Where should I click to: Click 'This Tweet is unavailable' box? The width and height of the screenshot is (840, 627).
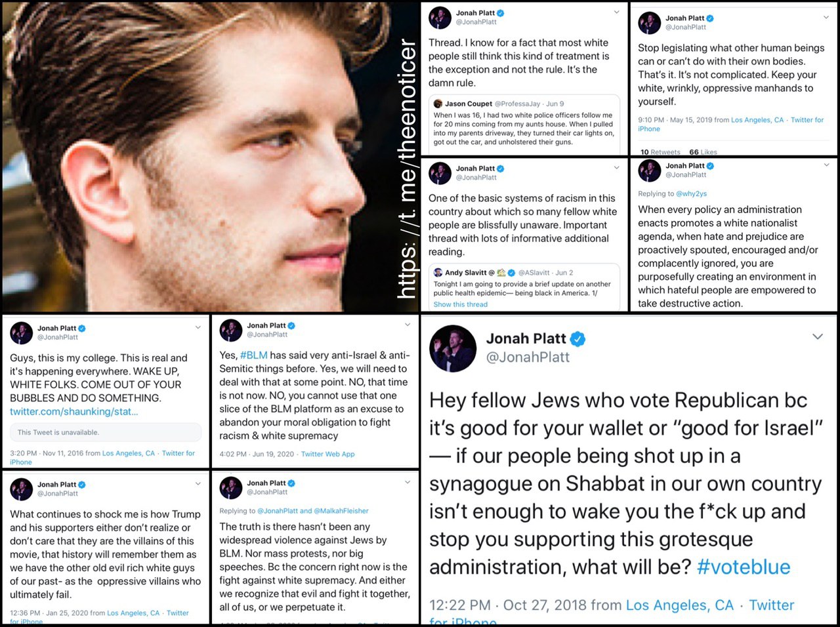tap(105, 432)
